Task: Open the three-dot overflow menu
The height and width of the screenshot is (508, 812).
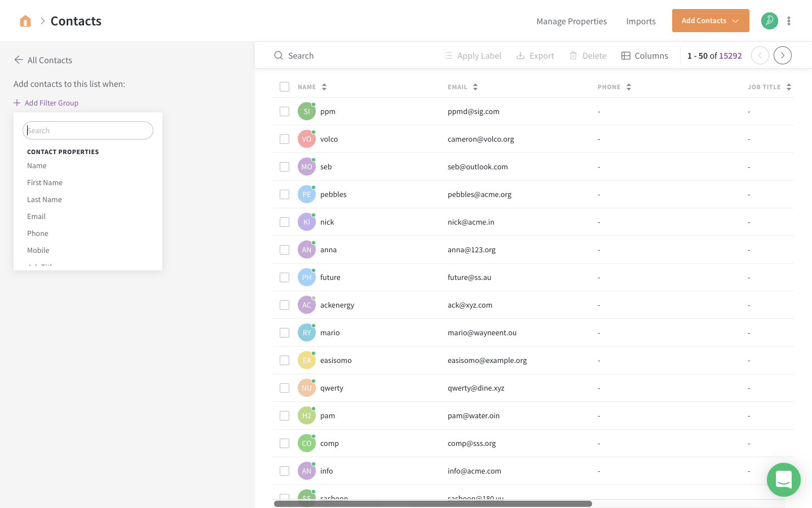Action: (x=789, y=20)
